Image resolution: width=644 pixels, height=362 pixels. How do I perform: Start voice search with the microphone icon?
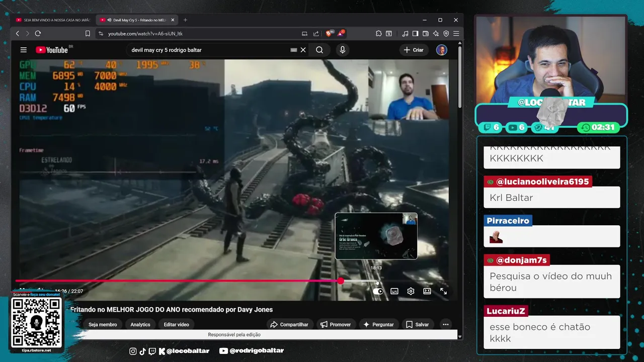click(x=343, y=50)
